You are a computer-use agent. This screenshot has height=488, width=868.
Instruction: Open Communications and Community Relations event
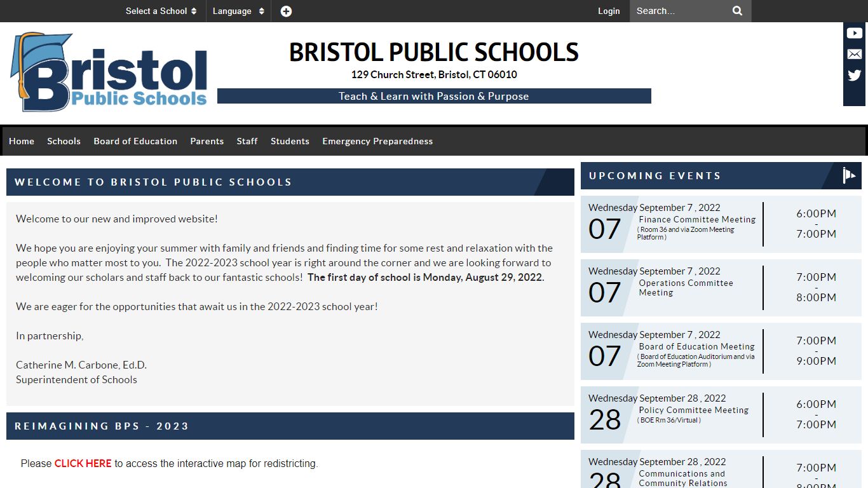[682, 478]
